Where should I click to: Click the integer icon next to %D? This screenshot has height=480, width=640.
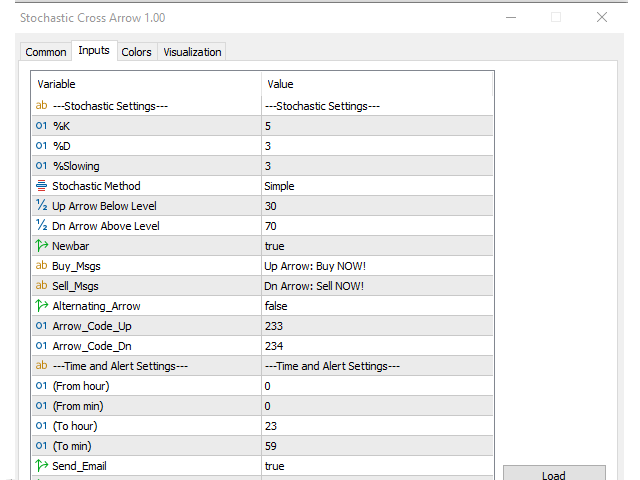[x=41, y=146]
